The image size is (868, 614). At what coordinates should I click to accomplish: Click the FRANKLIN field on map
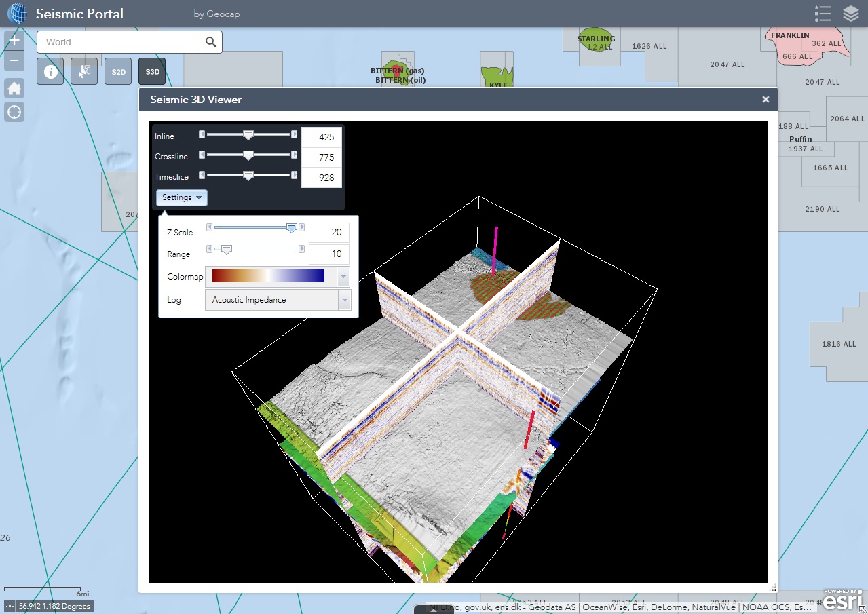(790, 35)
